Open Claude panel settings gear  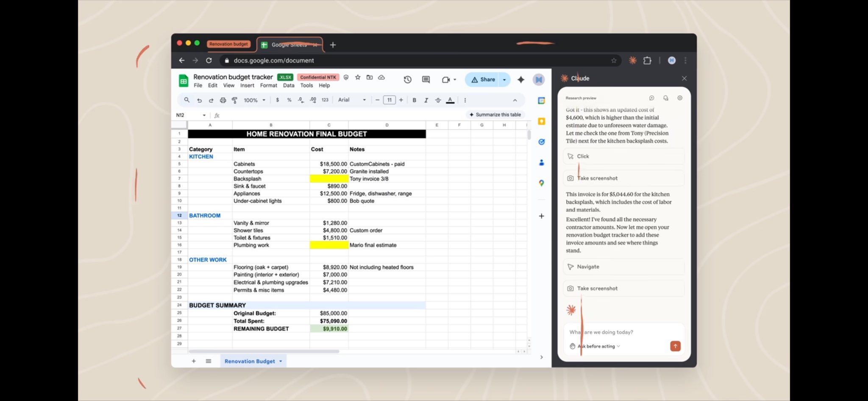tap(680, 98)
